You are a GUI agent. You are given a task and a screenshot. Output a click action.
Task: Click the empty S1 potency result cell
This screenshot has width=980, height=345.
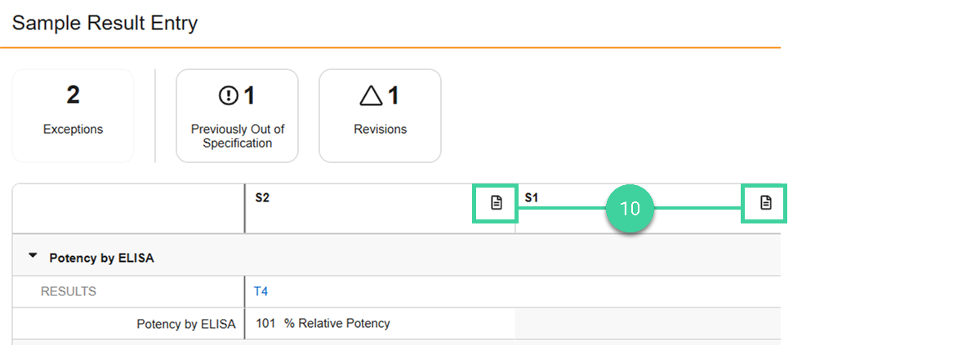pos(645,323)
